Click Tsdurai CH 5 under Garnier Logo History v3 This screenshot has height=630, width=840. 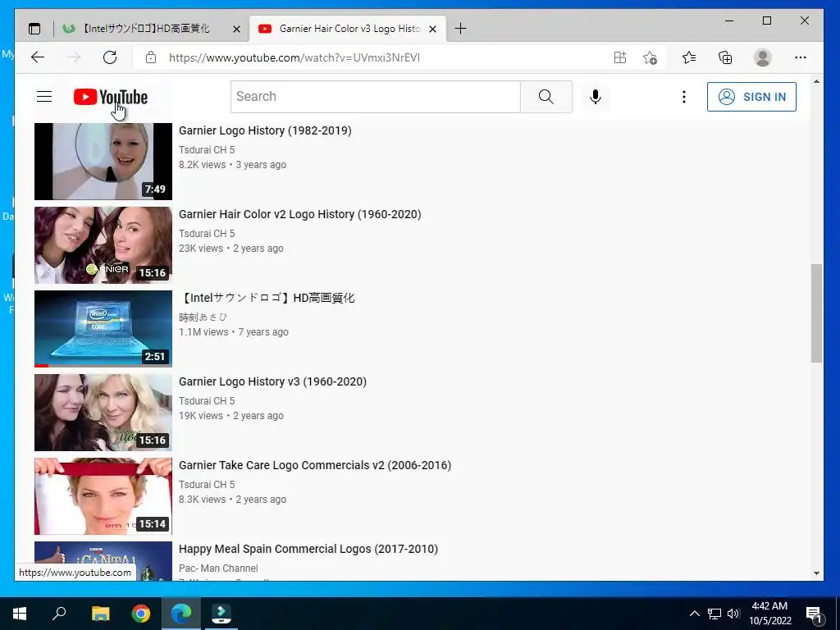click(207, 400)
